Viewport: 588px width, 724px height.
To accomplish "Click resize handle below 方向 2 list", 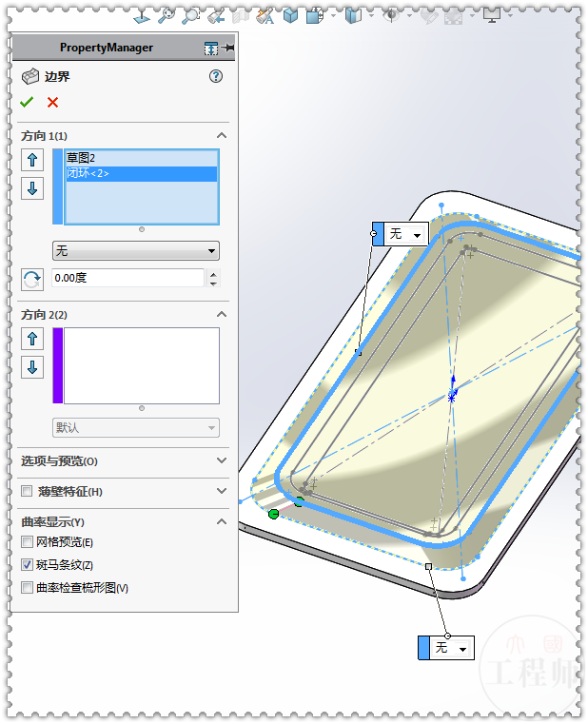I will tap(142, 408).
